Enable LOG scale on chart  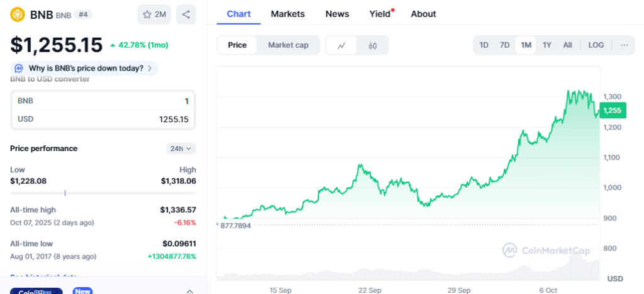[596, 45]
